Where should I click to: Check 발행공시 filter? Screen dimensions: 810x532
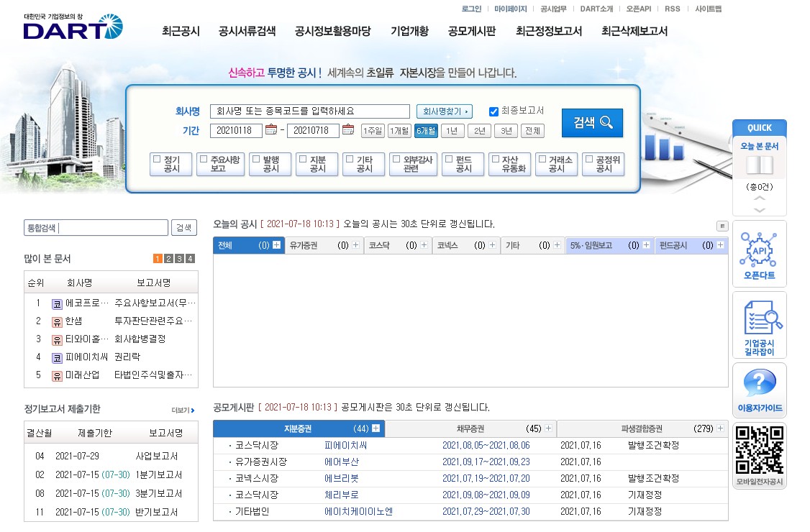coord(255,159)
